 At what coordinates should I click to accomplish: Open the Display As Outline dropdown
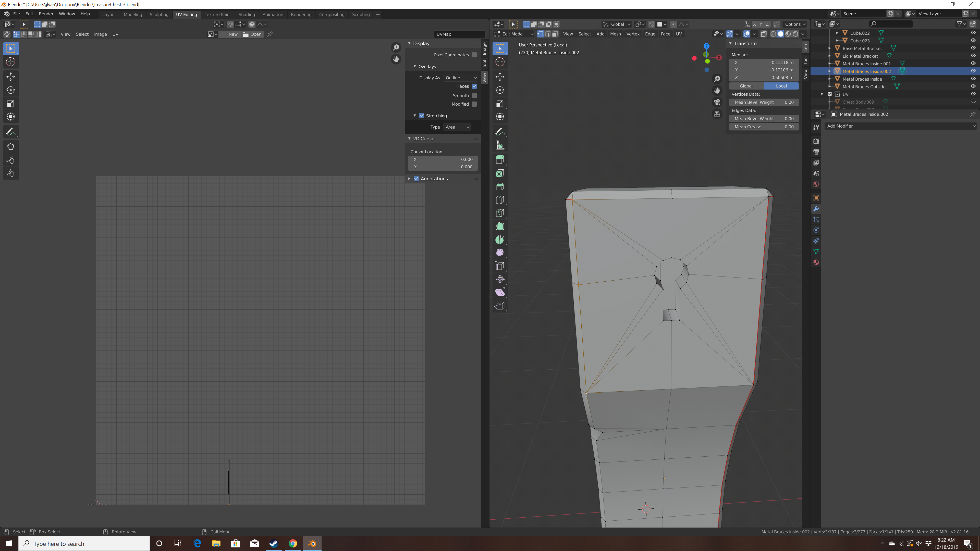click(461, 78)
